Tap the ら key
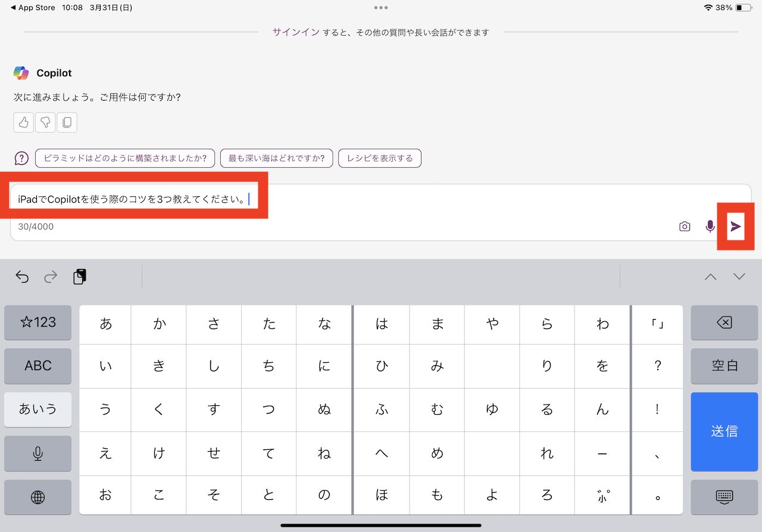This screenshot has height=532, width=762. pyautogui.click(x=547, y=324)
